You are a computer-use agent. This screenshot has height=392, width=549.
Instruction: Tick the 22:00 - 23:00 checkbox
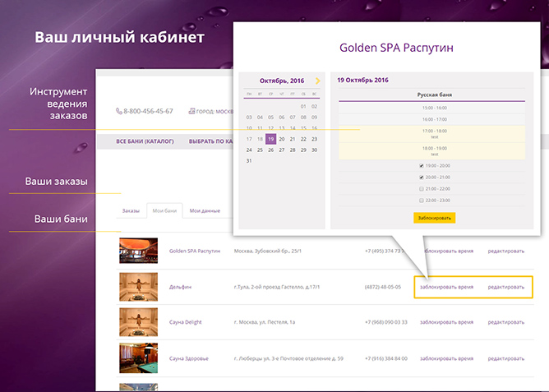tap(422, 201)
